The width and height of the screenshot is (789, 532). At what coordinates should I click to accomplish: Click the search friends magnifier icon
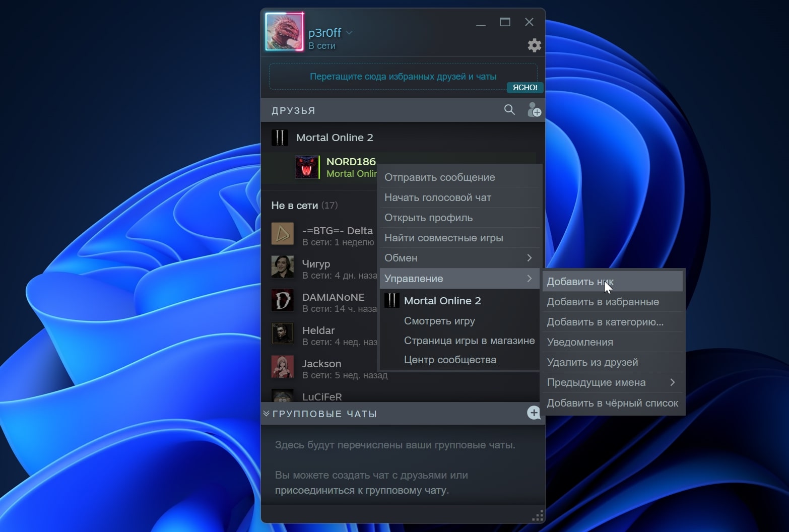pos(509,110)
